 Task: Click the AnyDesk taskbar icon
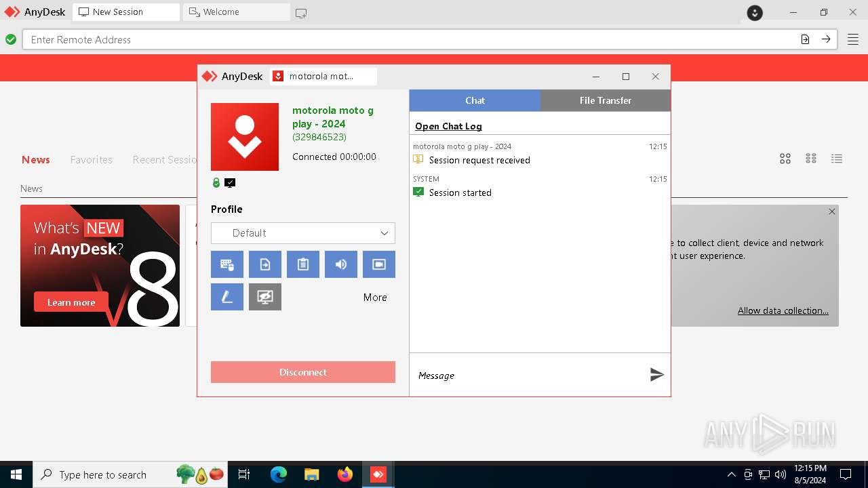(378, 474)
